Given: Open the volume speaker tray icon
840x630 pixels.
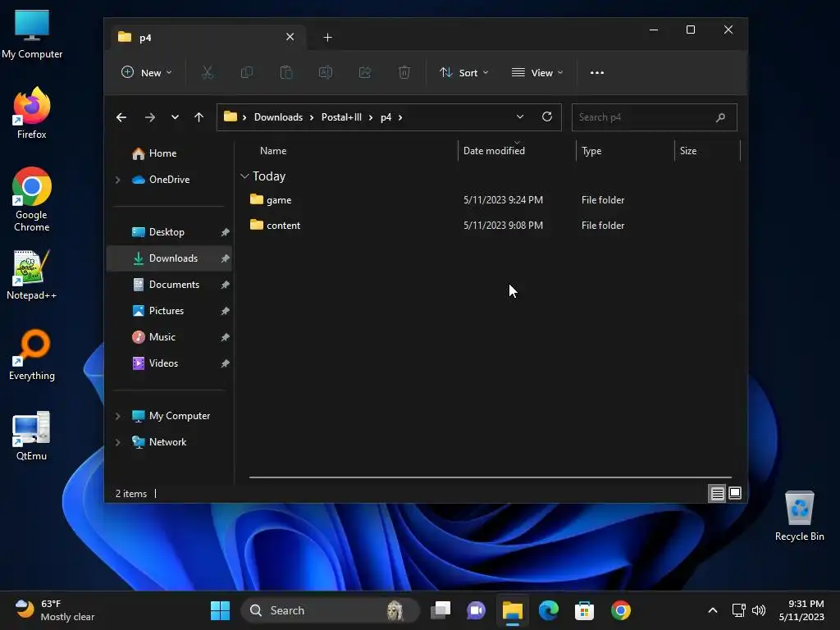Looking at the screenshot, I should [x=759, y=610].
